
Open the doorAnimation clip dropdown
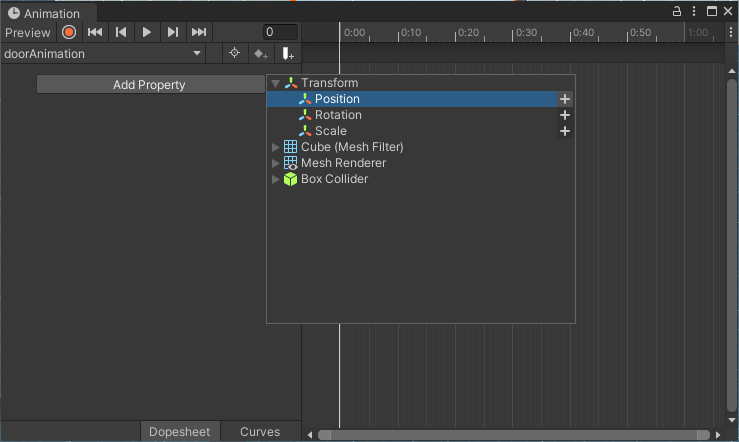tap(197, 54)
